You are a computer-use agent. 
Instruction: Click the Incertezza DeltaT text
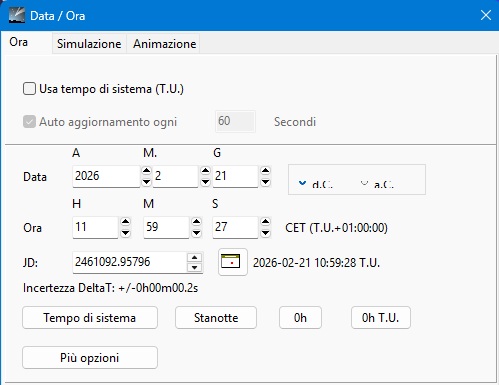pyautogui.click(x=110, y=288)
